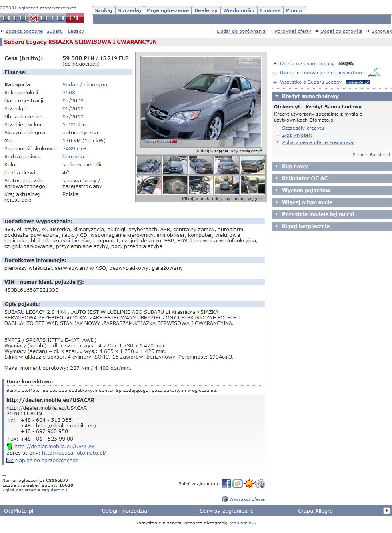
Task: Click the 2008 production year link
Action: click(x=69, y=93)
